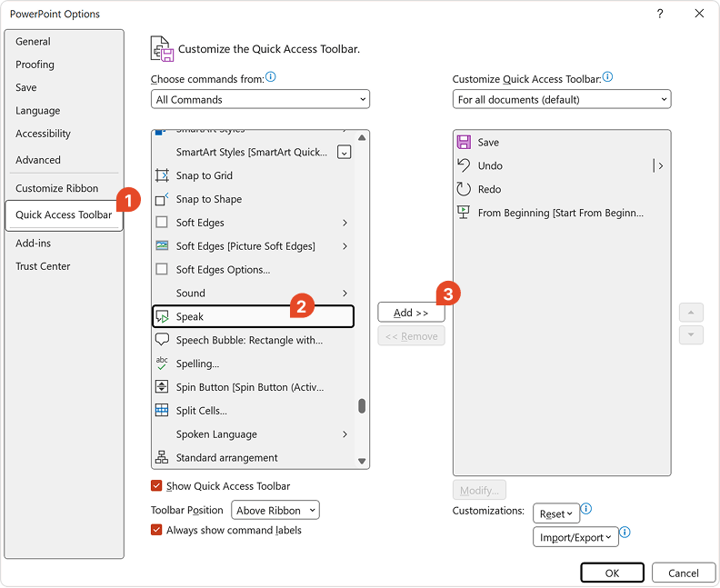The width and height of the screenshot is (720, 588).
Task: Click the Snap to Shape icon
Action: (x=162, y=199)
